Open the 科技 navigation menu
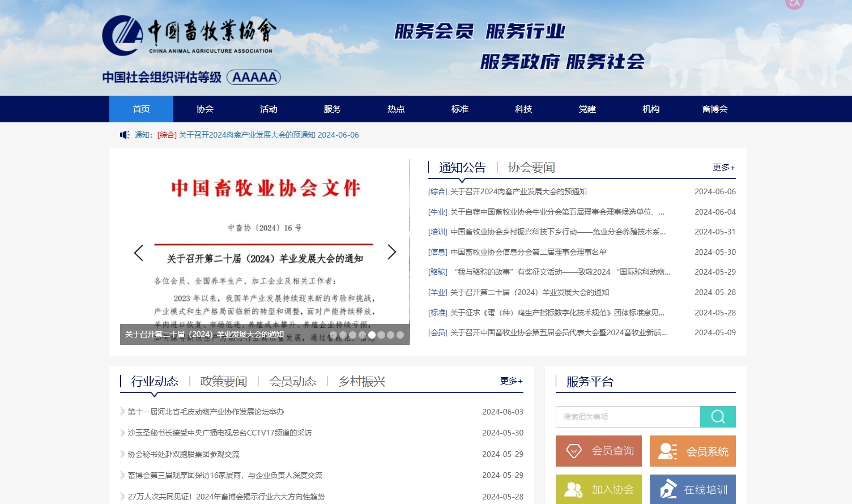 523,109
